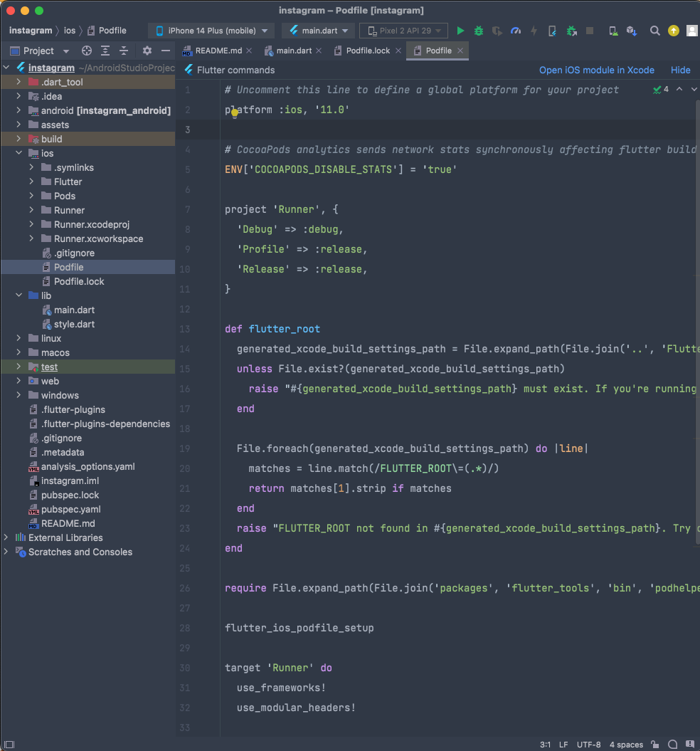Viewport: 700px width, 751px height.
Task: Open the Device Manager icon
Action: click(613, 31)
